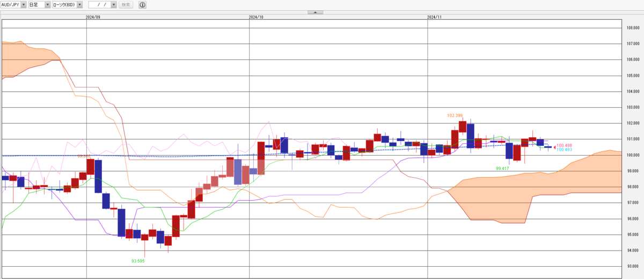Click the 102.399 high price annotation
Image resolution: width=644 pixels, height=279 pixels.
tap(455, 115)
